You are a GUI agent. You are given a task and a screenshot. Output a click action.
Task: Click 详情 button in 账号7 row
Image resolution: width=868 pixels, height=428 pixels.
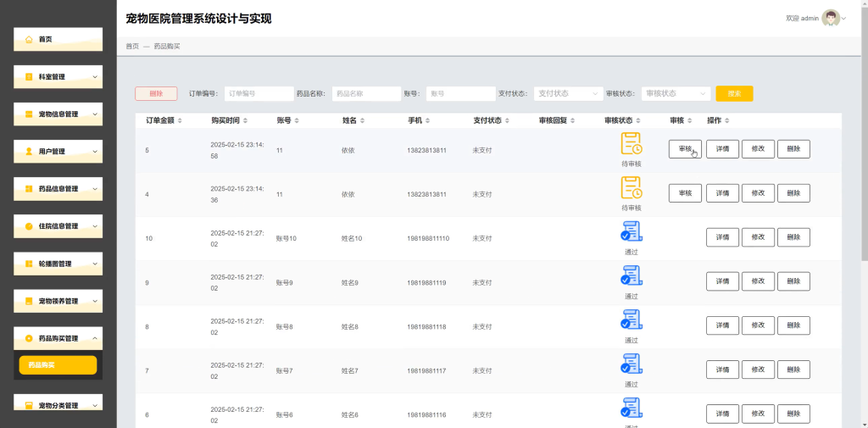pyautogui.click(x=722, y=370)
